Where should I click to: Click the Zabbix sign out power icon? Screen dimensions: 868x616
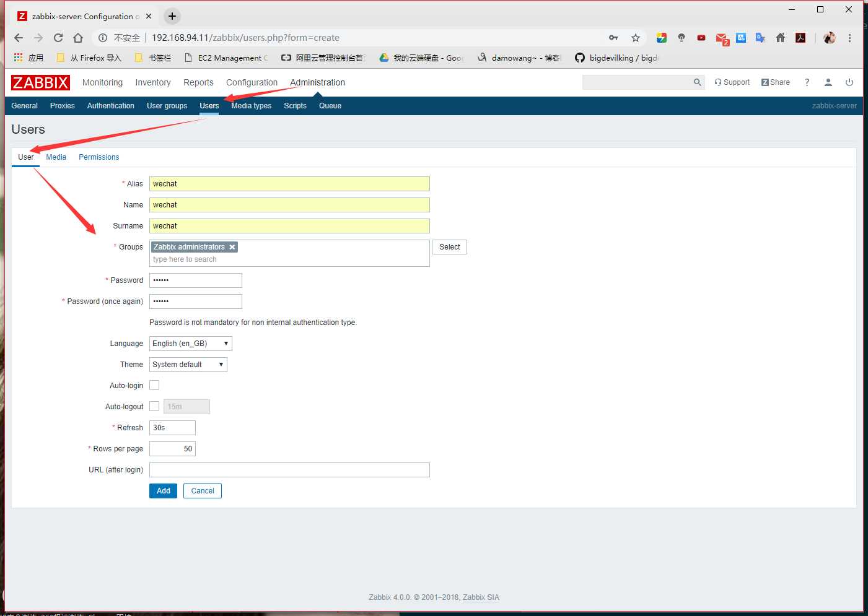tap(849, 82)
